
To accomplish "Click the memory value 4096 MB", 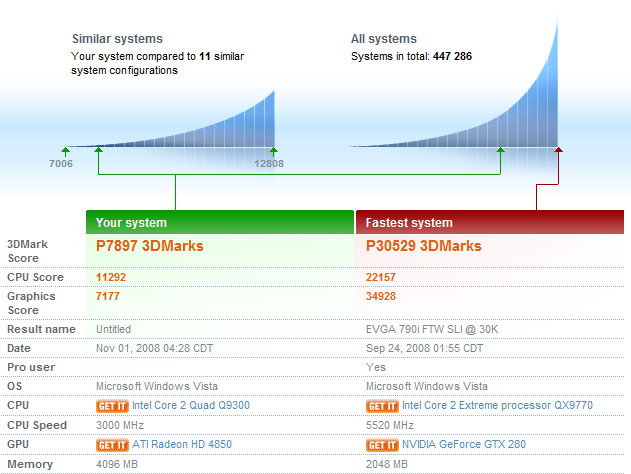I will click(117, 464).
